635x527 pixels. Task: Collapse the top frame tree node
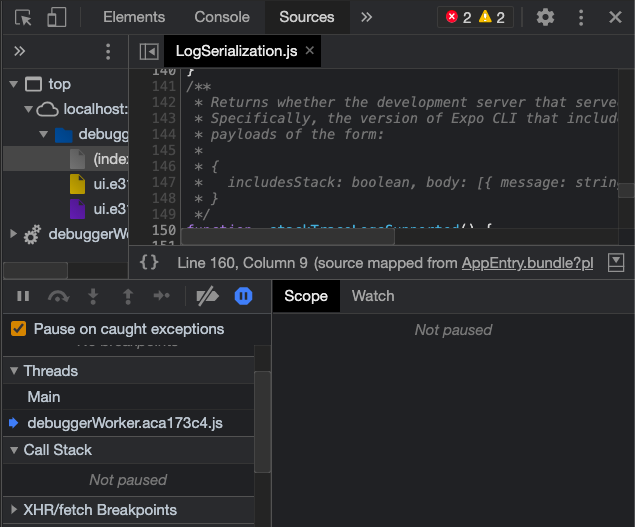tap(14, 84)
